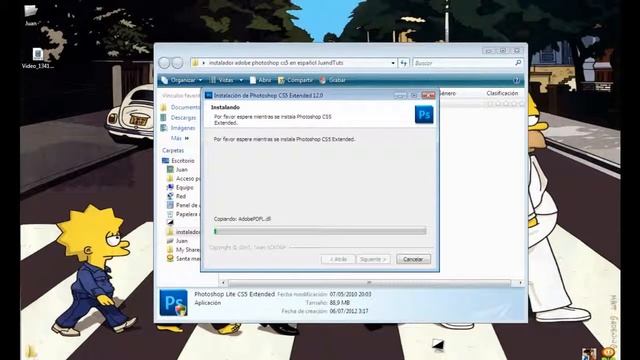Click 'Photoshop Lite CS5 Extended' in details pane
Screen dimensions: 640x360
click(x=234, y=294)
